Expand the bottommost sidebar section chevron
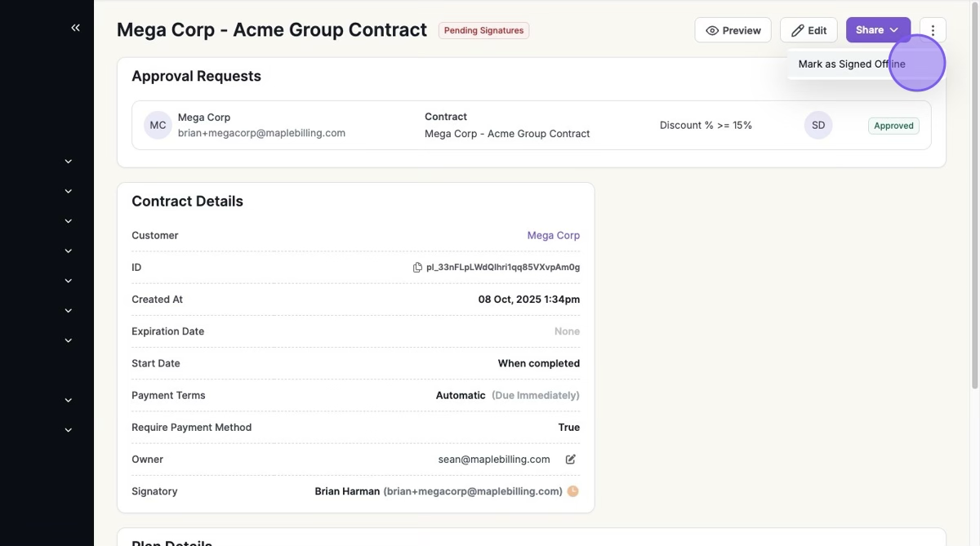Image resolution: width=980 pixels, height=546 pixels. click(x=69, y=430)
